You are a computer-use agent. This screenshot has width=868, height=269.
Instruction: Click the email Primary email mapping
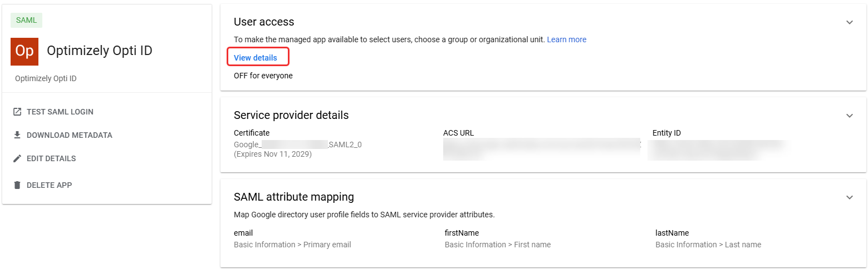(292, 245)
